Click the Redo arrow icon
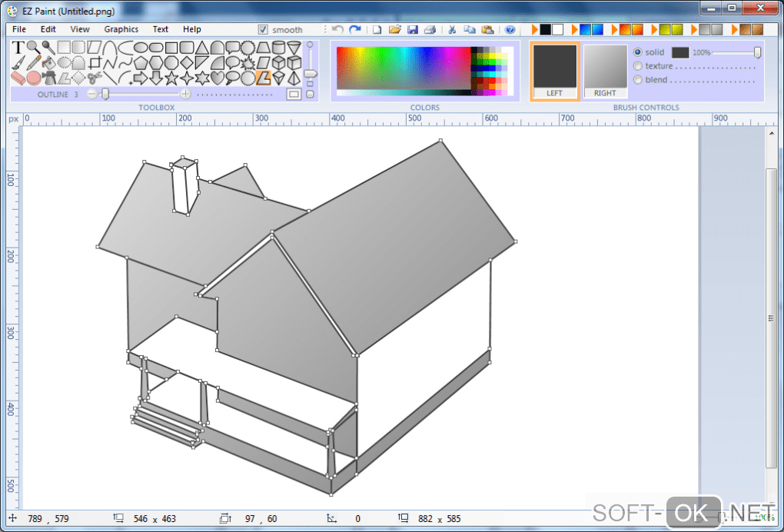The image size is (784, 532). pos(355,29)
